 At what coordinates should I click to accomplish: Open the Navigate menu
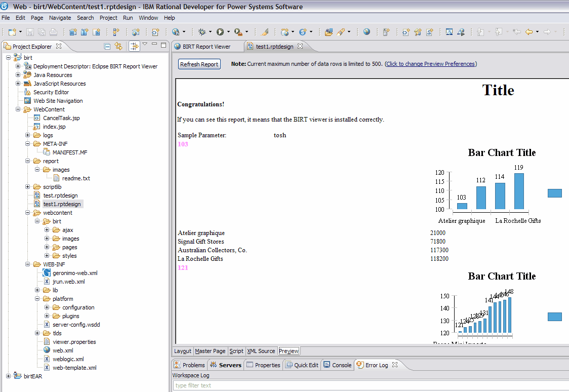(60, 18)
